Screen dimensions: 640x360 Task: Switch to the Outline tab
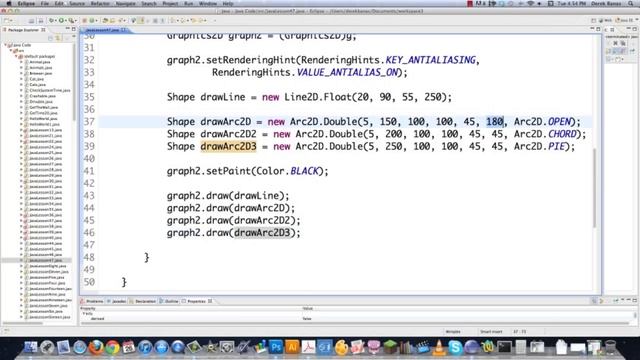pyautogui.click(x=169, y=301)
